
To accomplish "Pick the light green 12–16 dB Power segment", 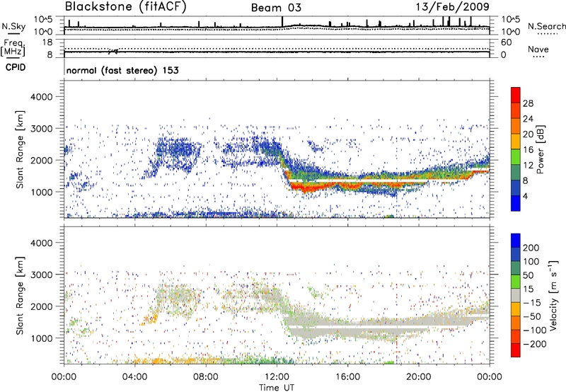I will 516,157.
